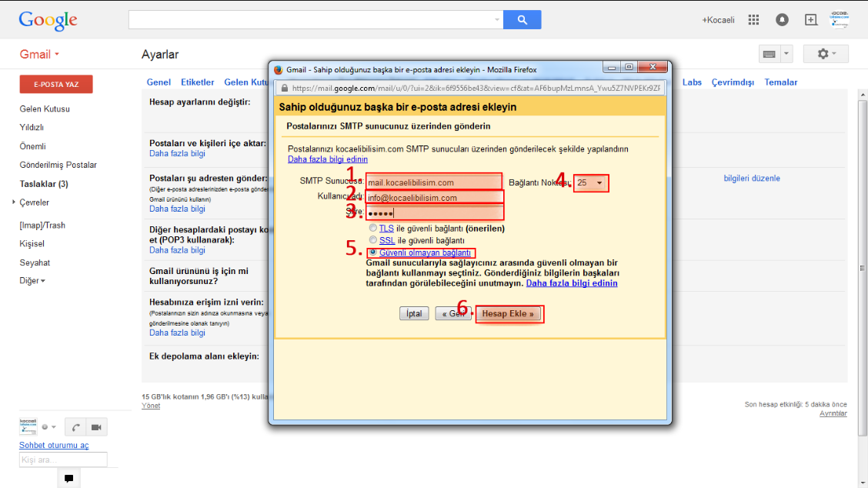Click the Kişi ara search field
868x488 pixels.
[x=63, y=460]
